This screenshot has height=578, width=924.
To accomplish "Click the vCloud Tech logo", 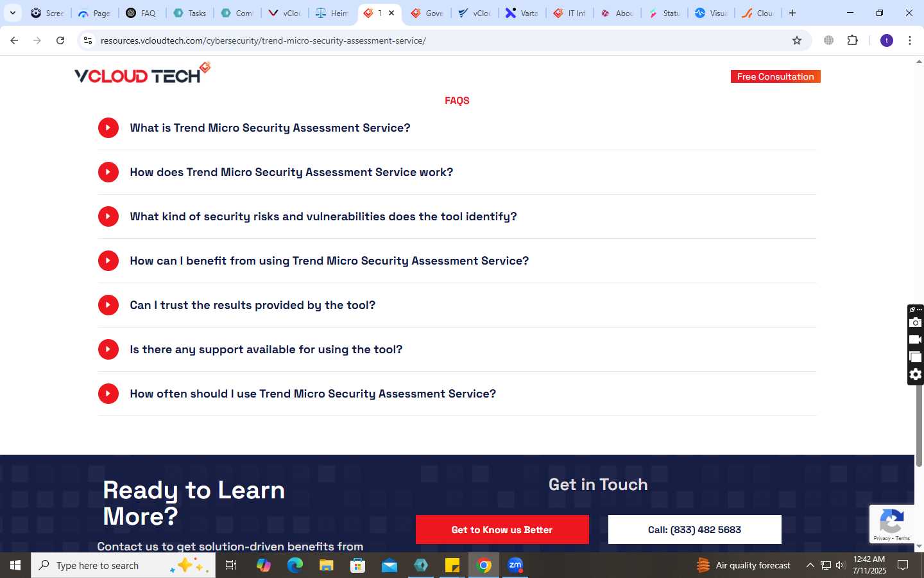I will (x=142, y=73).
